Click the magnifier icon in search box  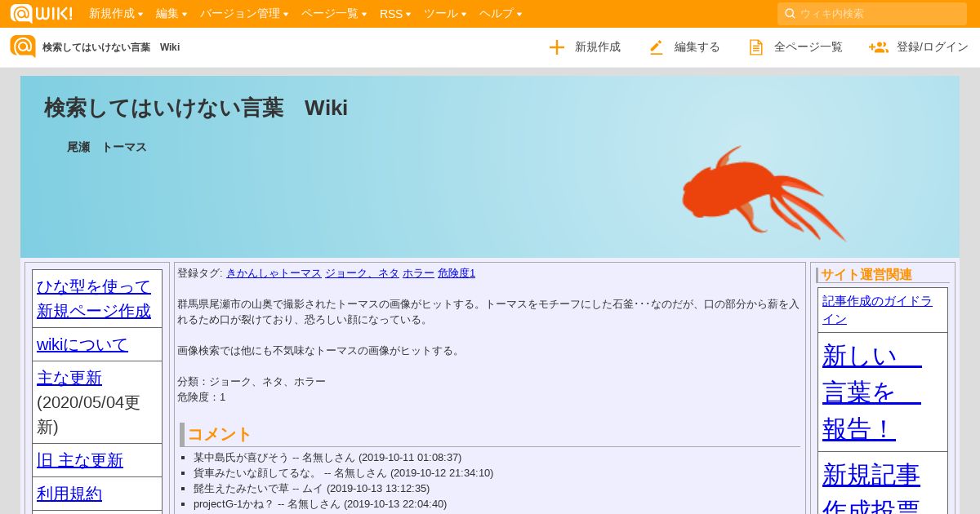point(790,14)
